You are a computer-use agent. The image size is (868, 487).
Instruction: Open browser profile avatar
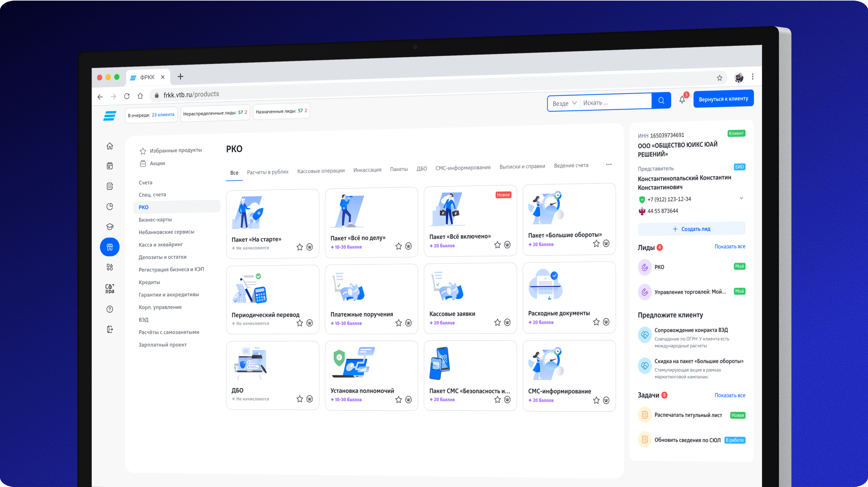coord(739,78)
